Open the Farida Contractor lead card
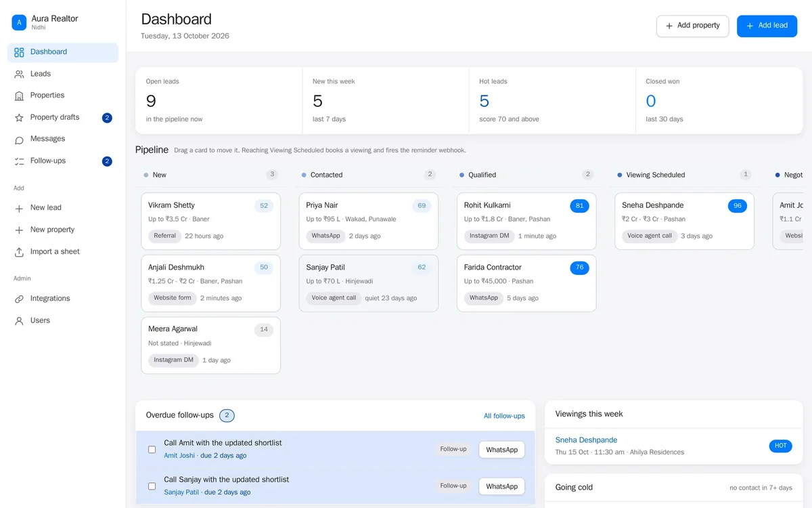The width and height of the screenshot is (812, 508). pos(526,283)
